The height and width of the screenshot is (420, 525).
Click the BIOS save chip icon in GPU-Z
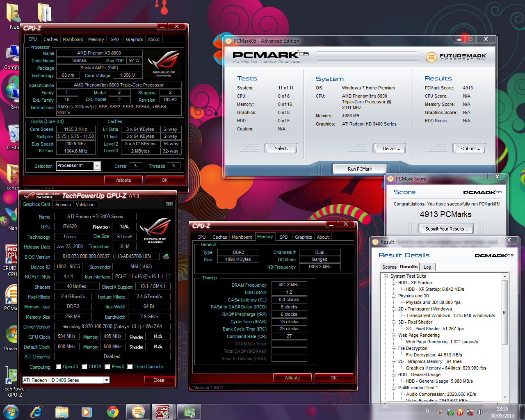click(166, 256)
